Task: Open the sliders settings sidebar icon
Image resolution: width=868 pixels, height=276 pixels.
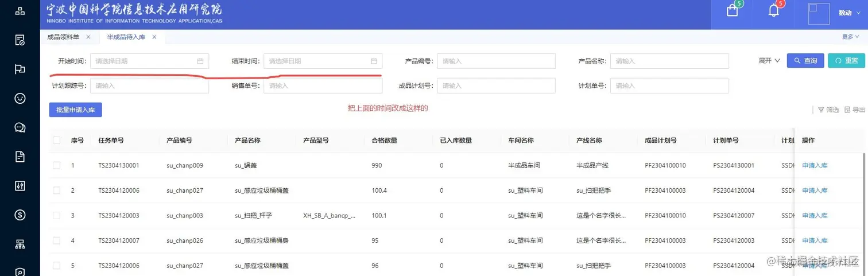Action: [x=20, y=186]
